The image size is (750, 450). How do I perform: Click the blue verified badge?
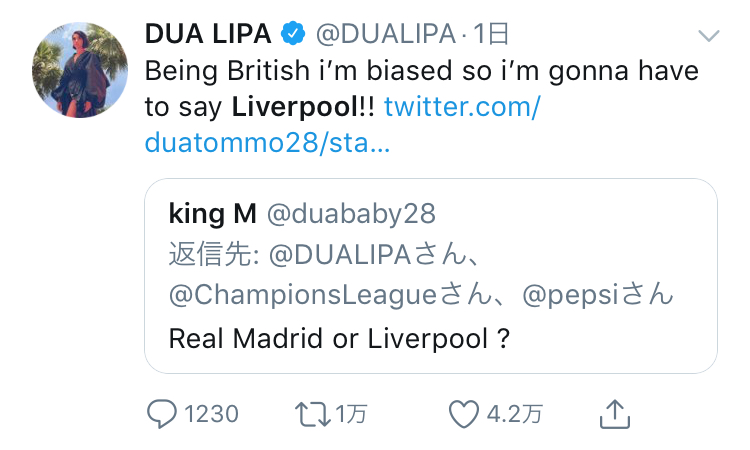(292, 34)
